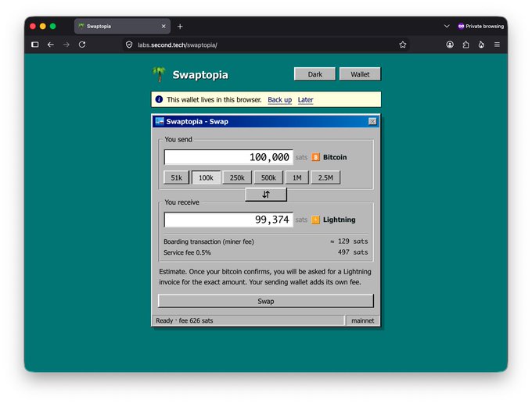
Task: Dismiss the banner with the Later link
Action: tap(305, 100)
